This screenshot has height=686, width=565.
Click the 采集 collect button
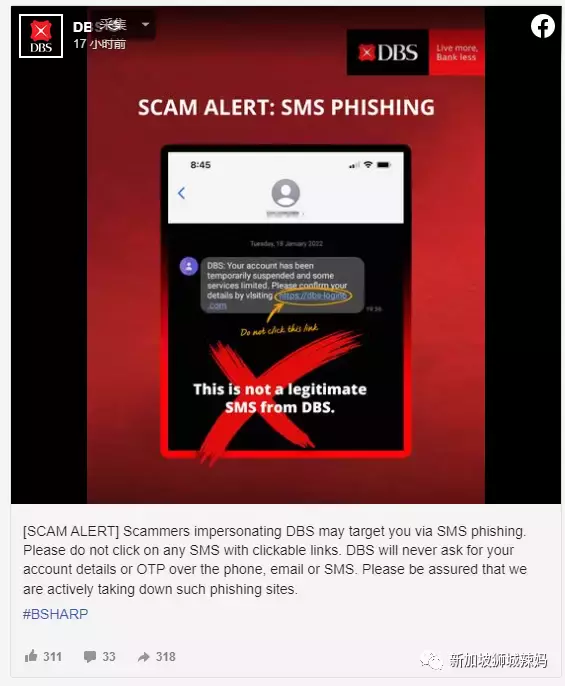tap(113, 24)
